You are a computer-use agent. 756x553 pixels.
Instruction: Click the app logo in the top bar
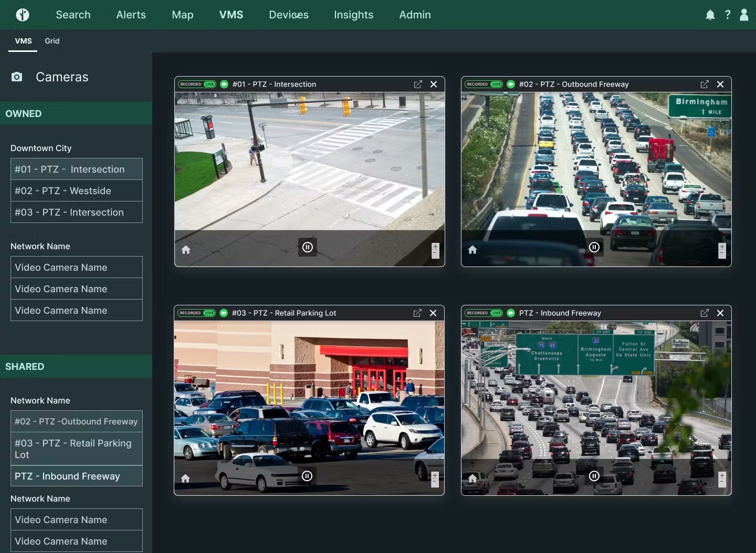click(x=23, y=15)
